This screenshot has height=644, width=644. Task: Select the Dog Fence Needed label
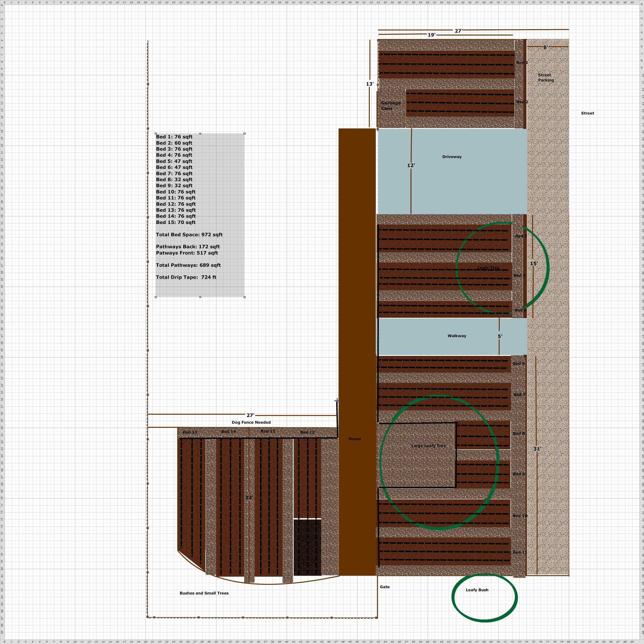(251, 422)
